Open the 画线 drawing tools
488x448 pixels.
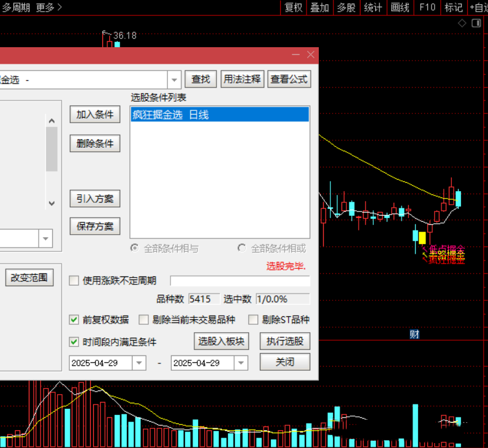(400, 7)
